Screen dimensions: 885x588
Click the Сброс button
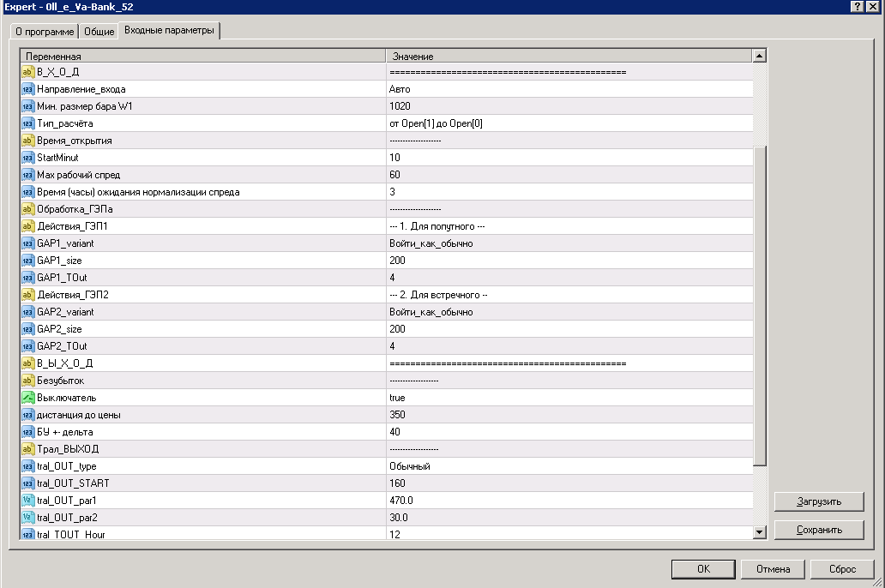(x=842, y=569)
